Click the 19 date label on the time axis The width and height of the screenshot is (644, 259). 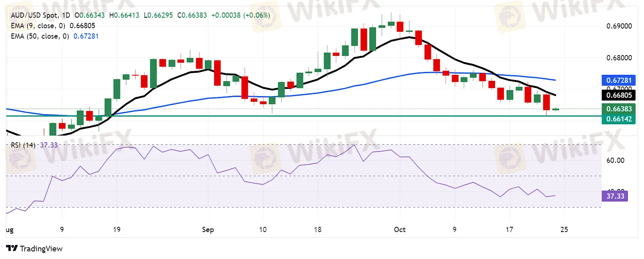(x=117, y=230)
